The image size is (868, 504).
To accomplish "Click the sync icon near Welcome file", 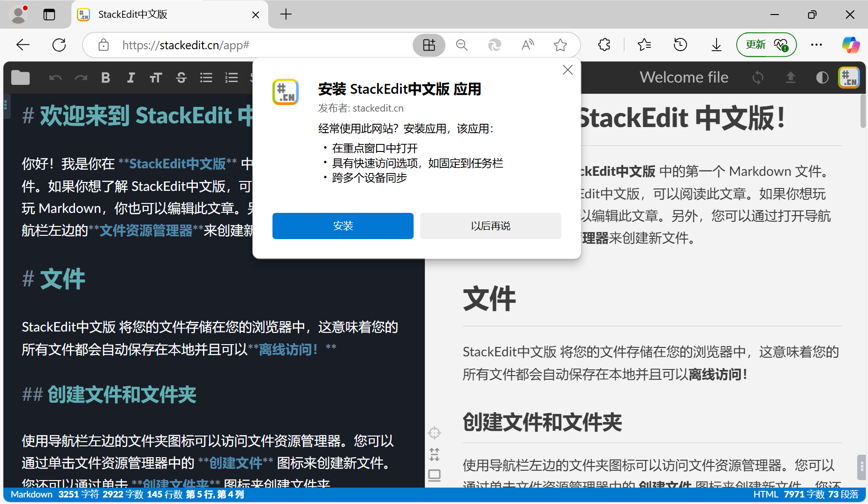I will point(758,78).
